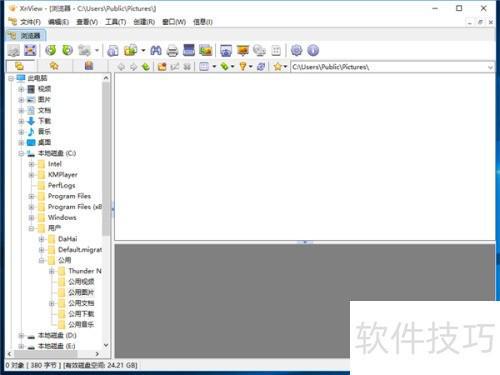The height and width of the screenshot is (375, 500).
Task: Collapse the 本地磁盘 (C:) tree node
Action: point(21,153)
